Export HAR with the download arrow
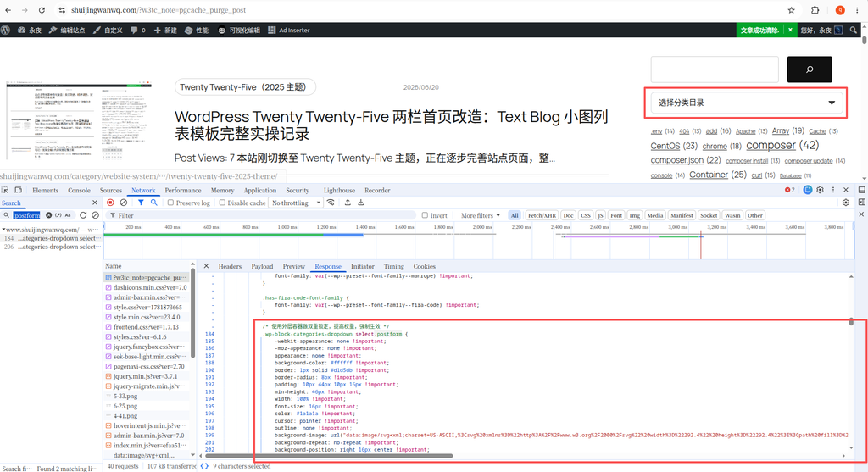Image resolution: width=868 pixels, height=472 pixels. click(x=361, y=203)
